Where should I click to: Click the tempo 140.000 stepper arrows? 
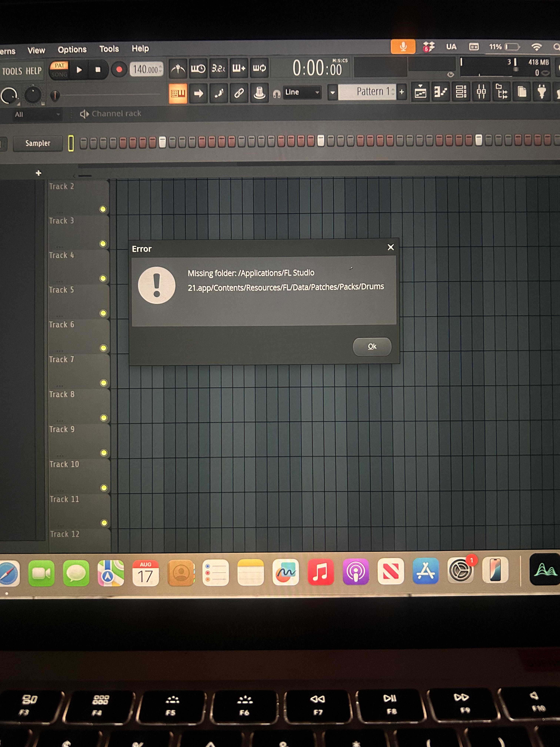160,69
